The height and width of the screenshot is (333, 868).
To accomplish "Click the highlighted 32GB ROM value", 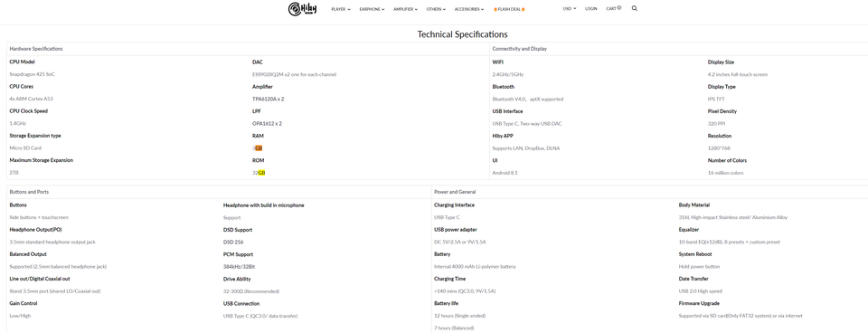I will pyautogui.click(x=259, y=173).
